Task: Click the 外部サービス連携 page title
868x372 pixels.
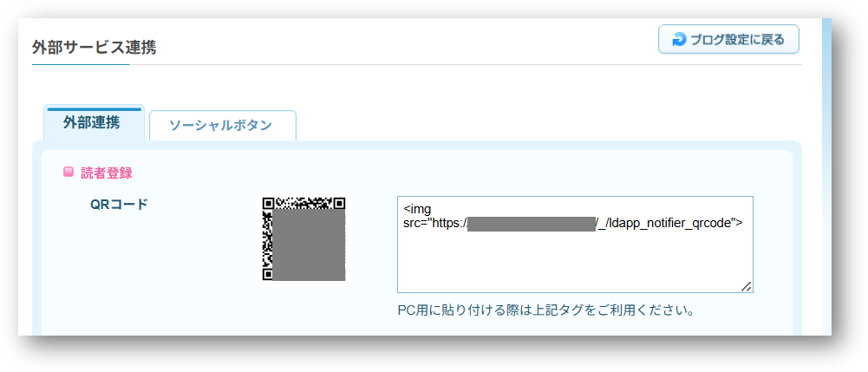Action: click(x=95, y=48)
